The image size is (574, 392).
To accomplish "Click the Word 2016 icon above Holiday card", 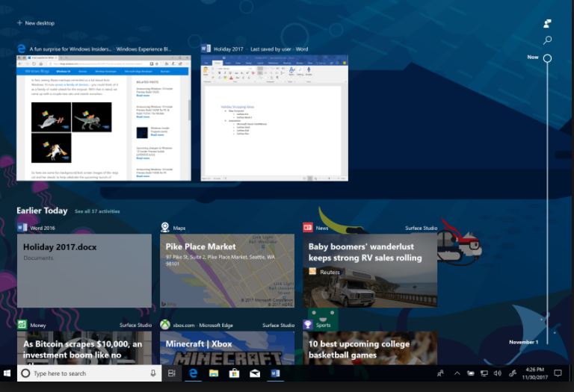I will [x=22, y=228].
